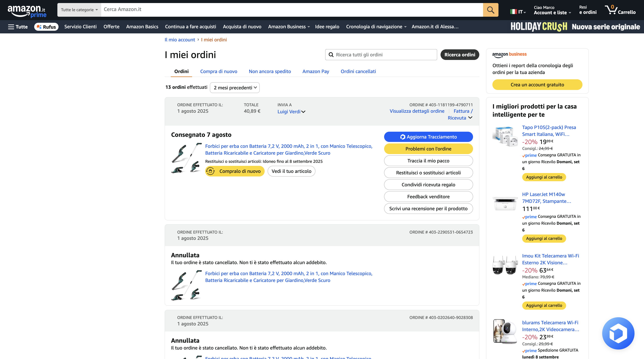Open delivered Forbici per erba product image
Screen dimensions: 644x359
coord(187,158)
